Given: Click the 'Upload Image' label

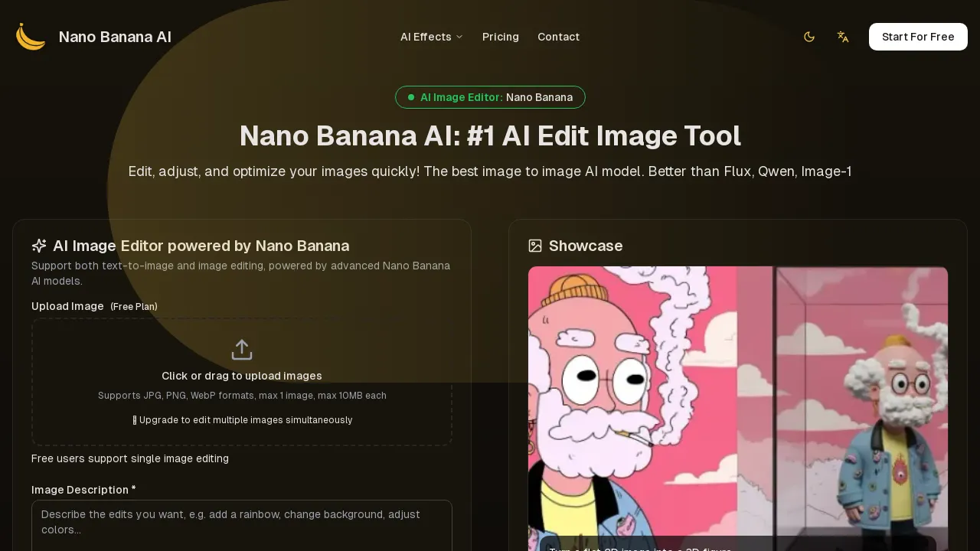Looking at the screenshot, I should coord(67,306).
